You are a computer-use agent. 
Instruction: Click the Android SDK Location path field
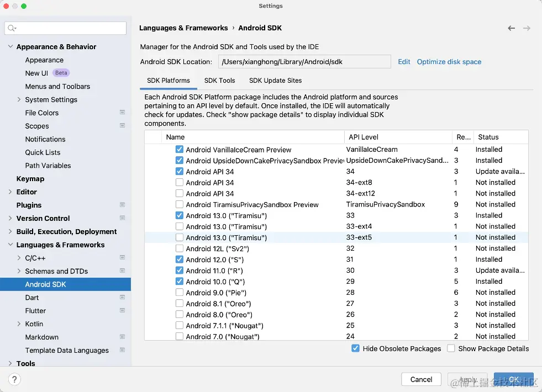point(304,62)
